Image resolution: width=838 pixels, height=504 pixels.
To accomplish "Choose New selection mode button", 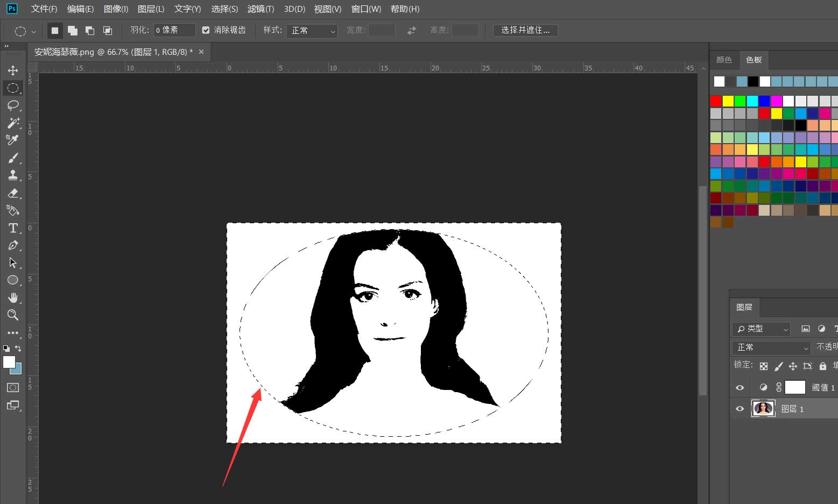I will pyautogui.click(x=54, y=31).
